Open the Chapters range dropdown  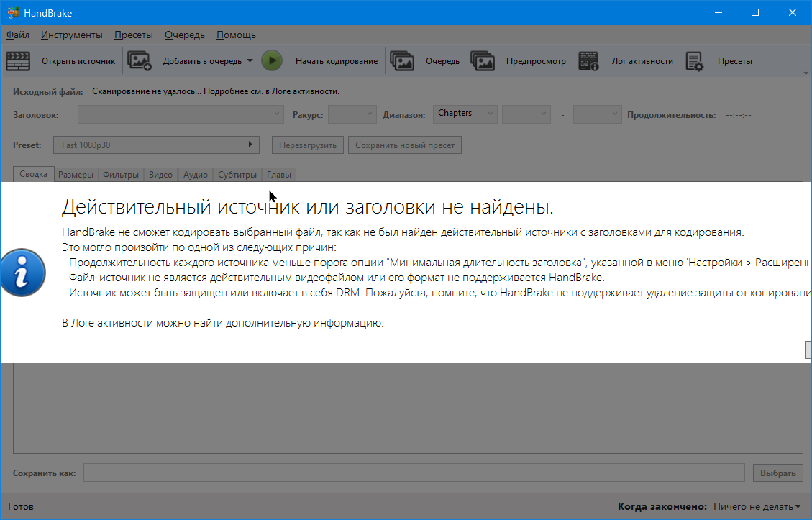tap(465, 114)
